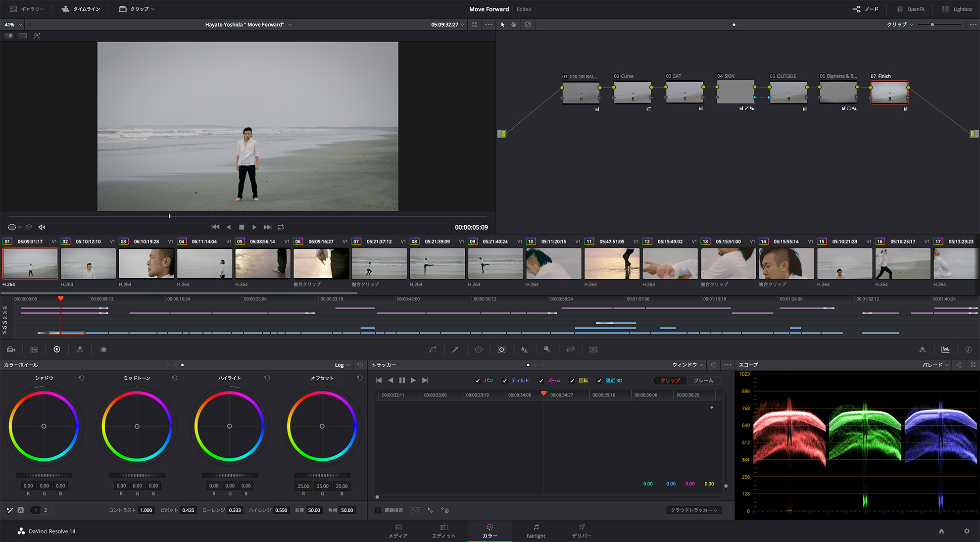Open the パレード scope type dropdown
Image resolution: width=980 pixels, height=542 pixels.
[x=935, y=365]
